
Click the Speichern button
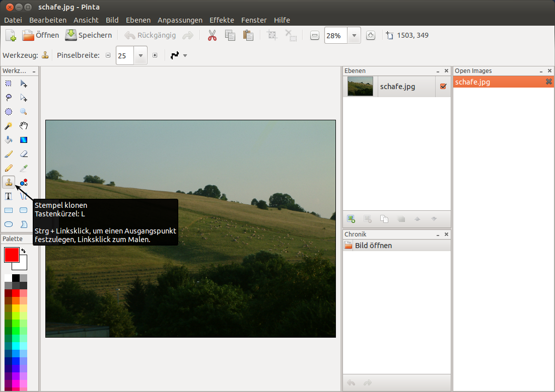tap(89, 35)
